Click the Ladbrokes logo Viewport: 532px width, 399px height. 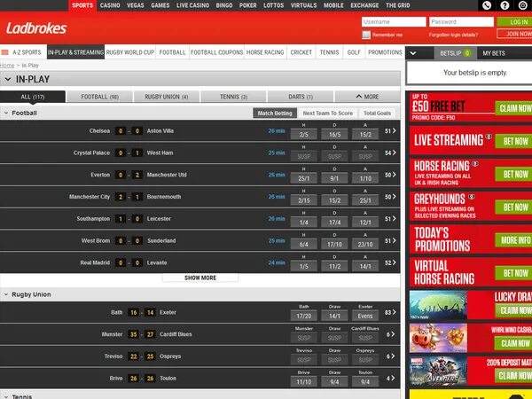click(36, 28)
